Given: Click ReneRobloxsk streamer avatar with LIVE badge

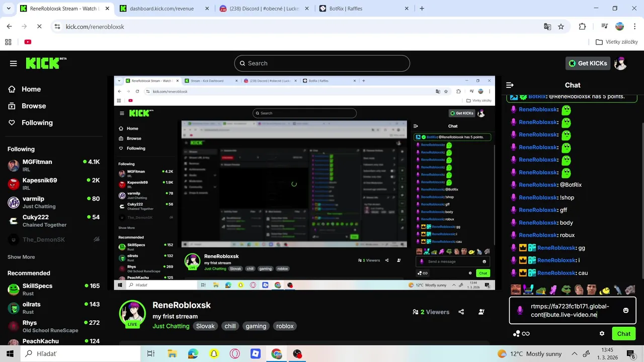Looking at the screenshot, I should pyautogui.click(x=132, y=314).
